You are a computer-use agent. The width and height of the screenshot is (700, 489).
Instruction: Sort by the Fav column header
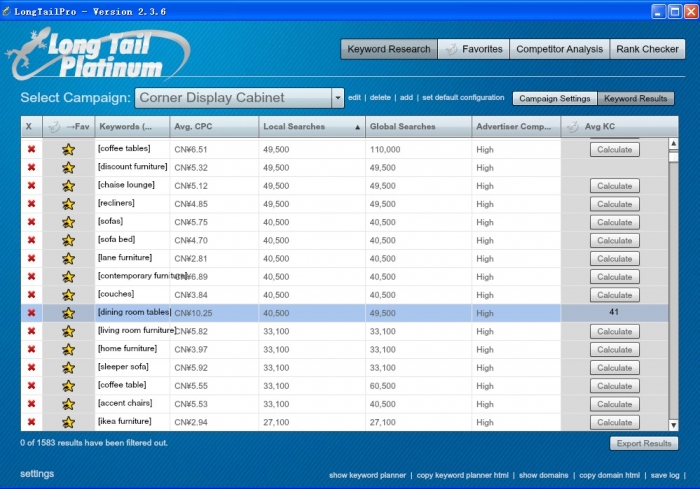68,126
